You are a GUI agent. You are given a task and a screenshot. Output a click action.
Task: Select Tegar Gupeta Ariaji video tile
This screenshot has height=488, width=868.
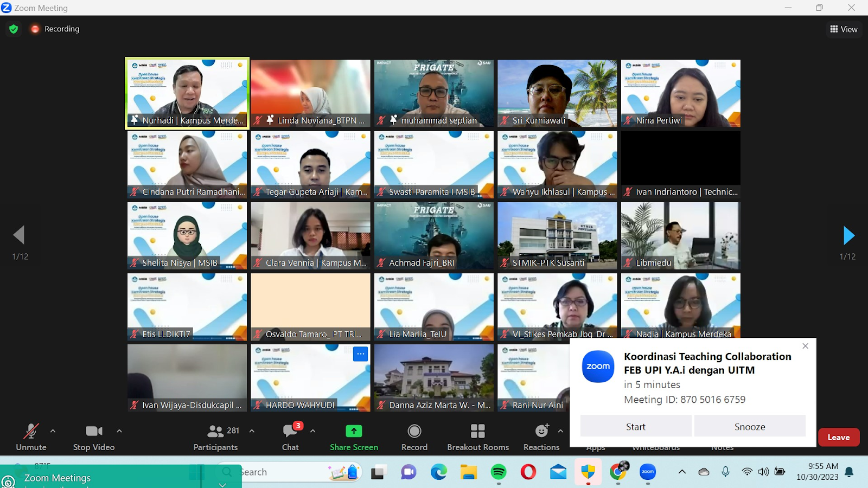(x=310, y=164)
